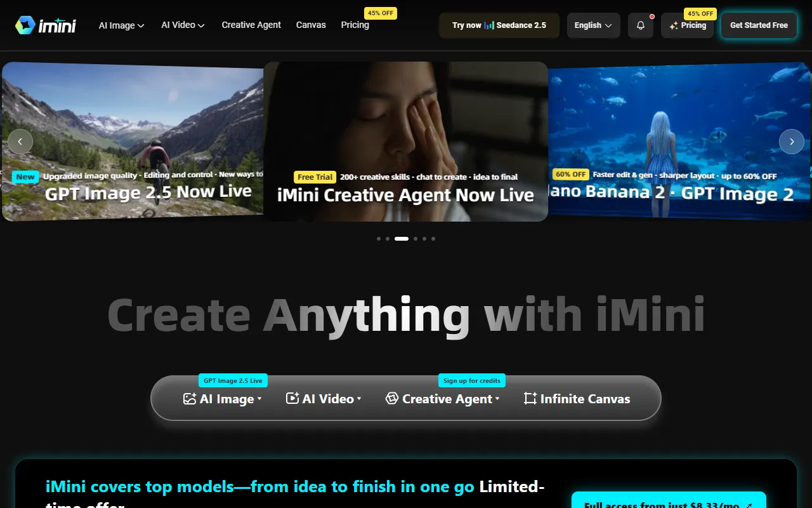This screenshot has height=508, width=812.
Task: Click the sparkle Pricing button beside the bell
Action: (688, 25)
